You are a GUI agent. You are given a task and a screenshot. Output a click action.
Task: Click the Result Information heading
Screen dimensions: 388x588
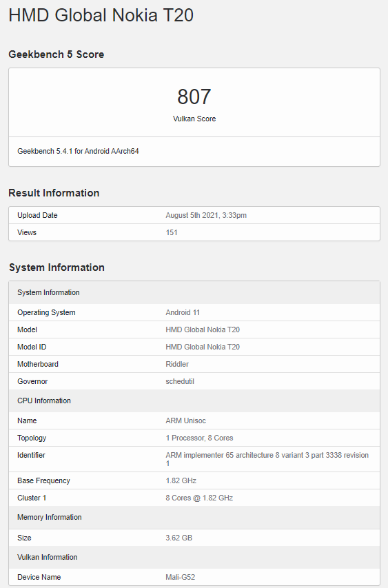click(54, 193)
